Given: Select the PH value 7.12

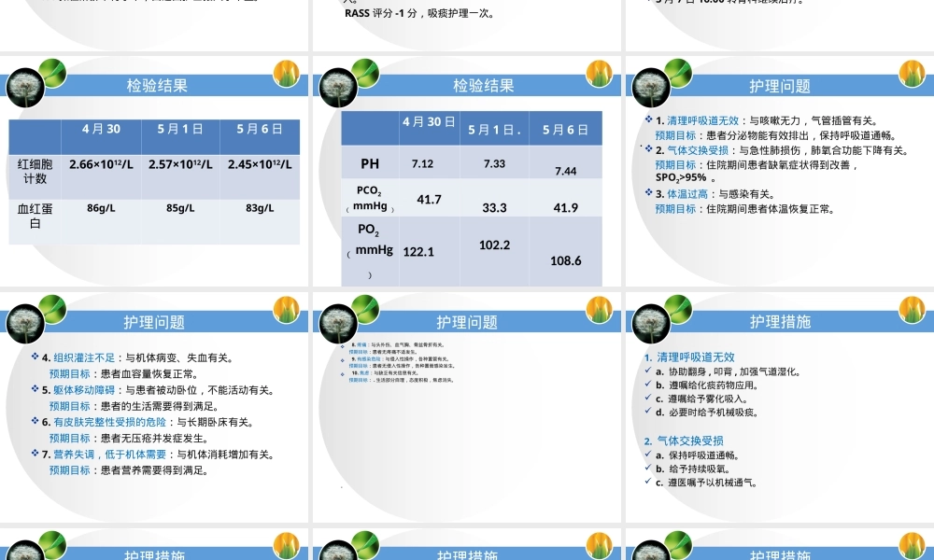Looking at the screenshot, I should tap(423, 163).
